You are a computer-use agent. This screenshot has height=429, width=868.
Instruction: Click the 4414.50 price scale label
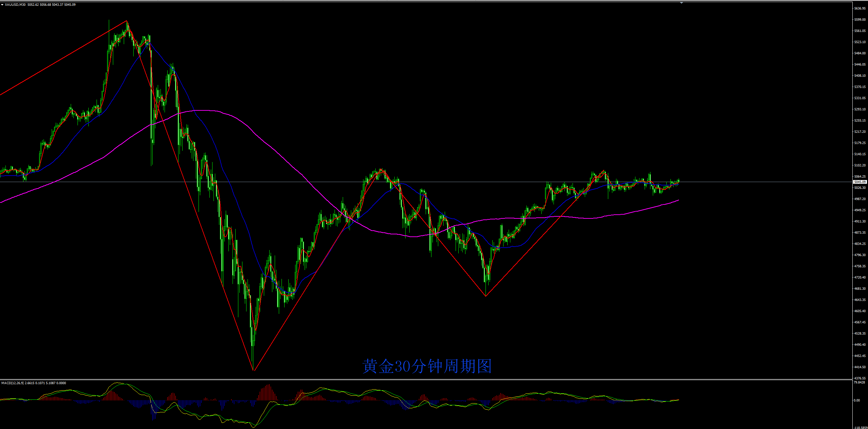tap(860, 367)
